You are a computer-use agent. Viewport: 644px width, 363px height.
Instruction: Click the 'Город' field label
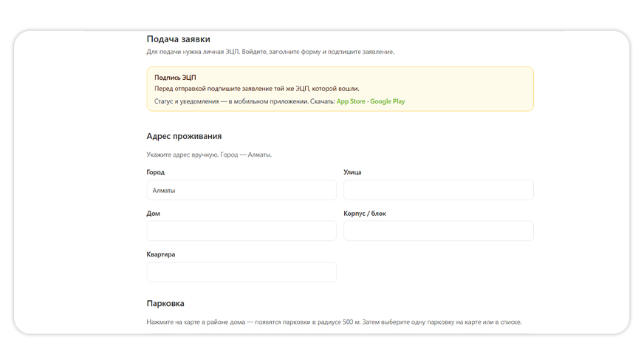156,172
